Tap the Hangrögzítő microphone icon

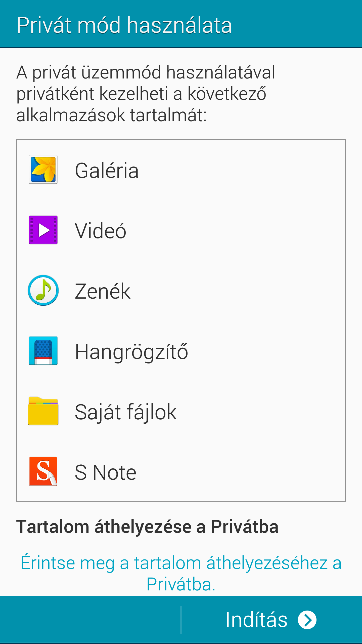43,351
